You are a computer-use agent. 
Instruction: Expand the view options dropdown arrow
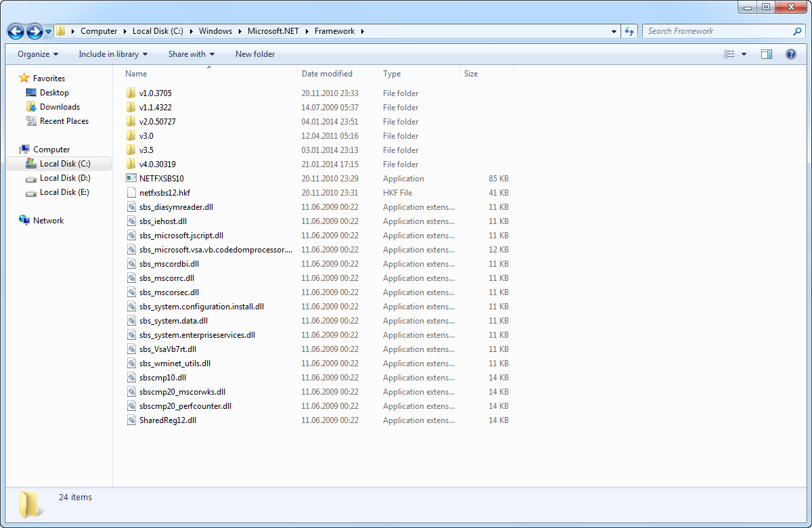tap(744, 54)
